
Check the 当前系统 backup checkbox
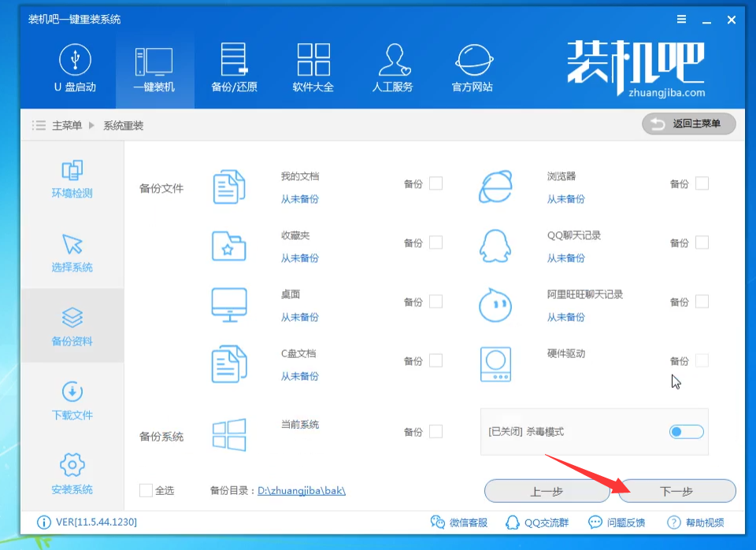point(435,431)
